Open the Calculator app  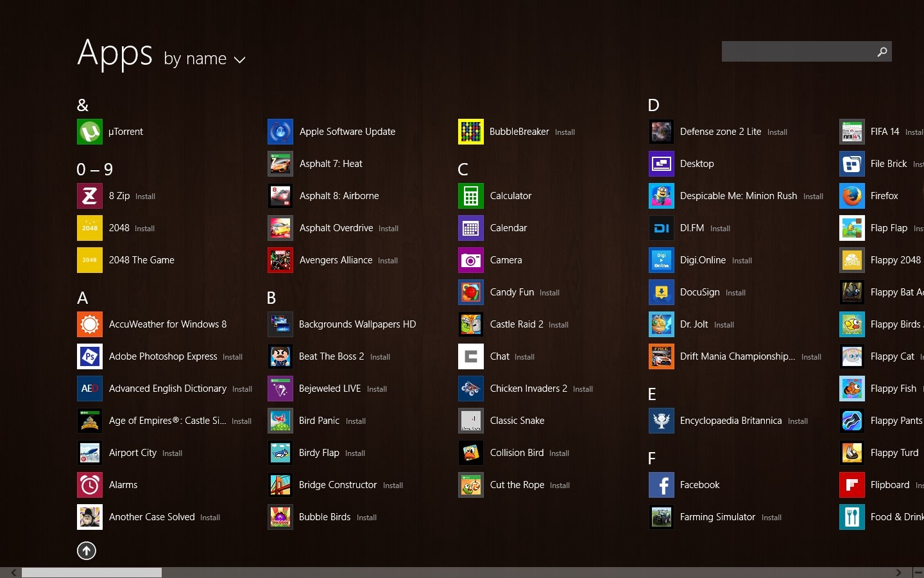[510, 196]
